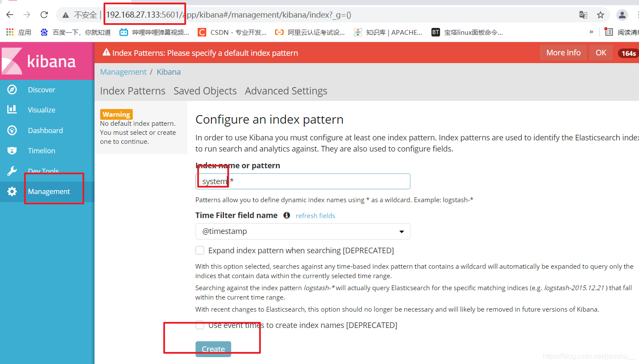Click the browser forward arrow
The width and height of the screenshot is (639, 364).
[27, 15]
